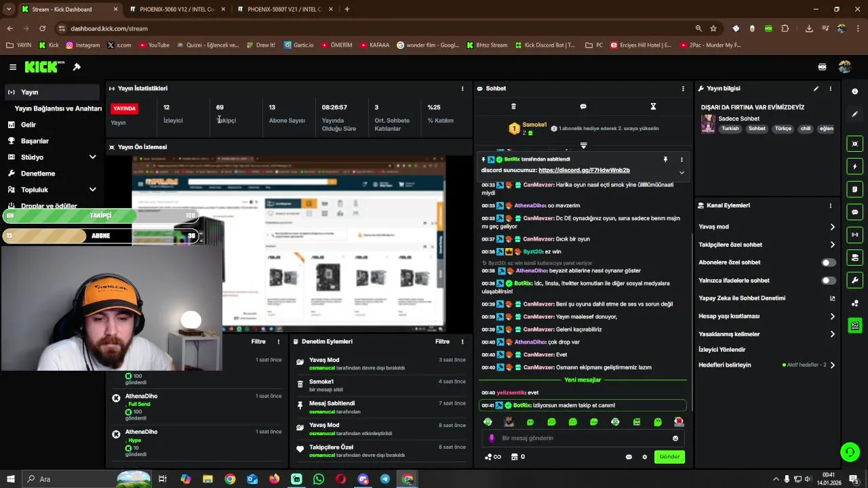
Task: Open Yayın bilgisi panel three-dot menu
Action: pyautogui.click(x=830, y=89)
